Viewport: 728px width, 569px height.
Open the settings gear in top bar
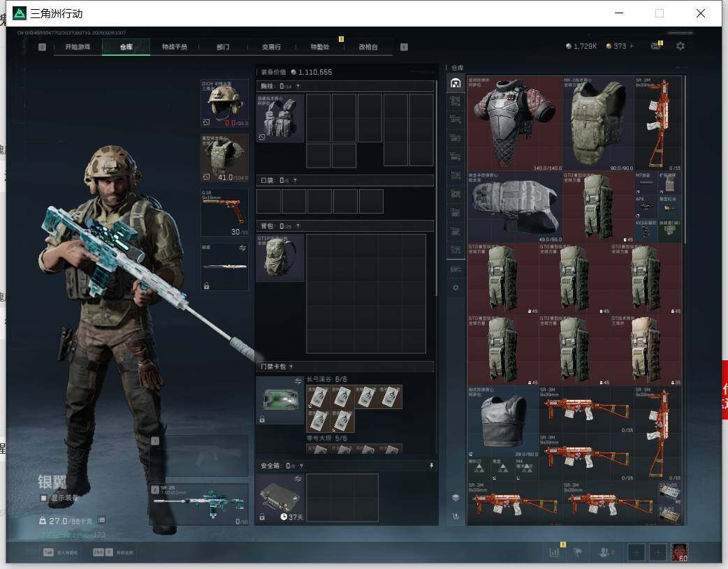point(680,46)
